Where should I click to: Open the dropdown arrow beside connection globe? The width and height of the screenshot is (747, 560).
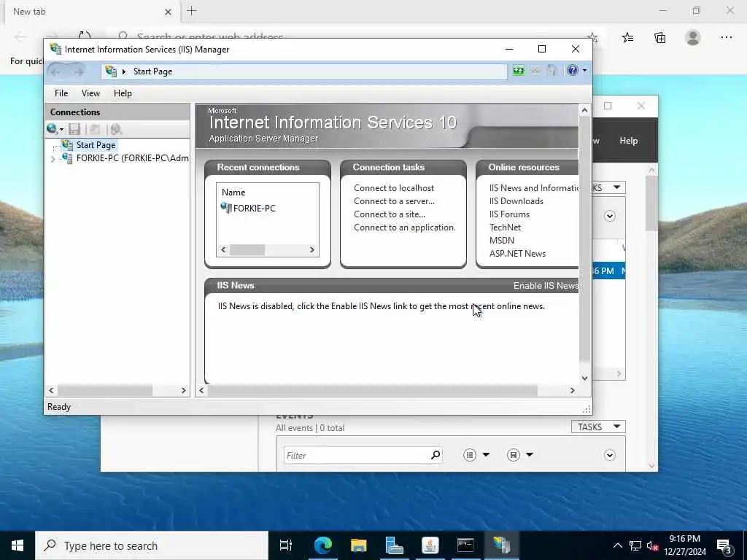click(x=61, y=130)
